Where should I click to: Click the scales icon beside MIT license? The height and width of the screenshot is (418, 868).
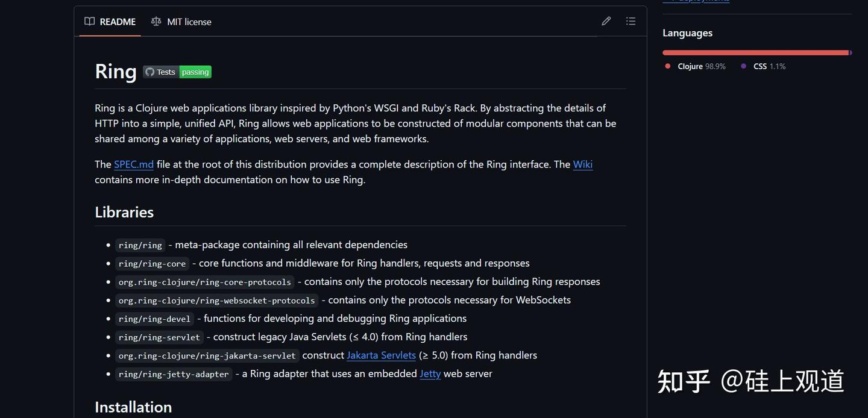coord(155,20)
